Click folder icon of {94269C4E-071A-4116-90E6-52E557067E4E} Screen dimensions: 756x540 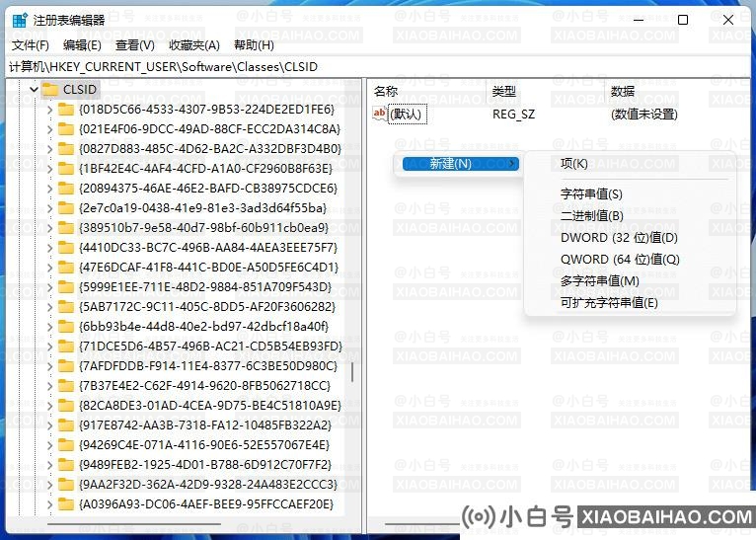pos(66,445)
